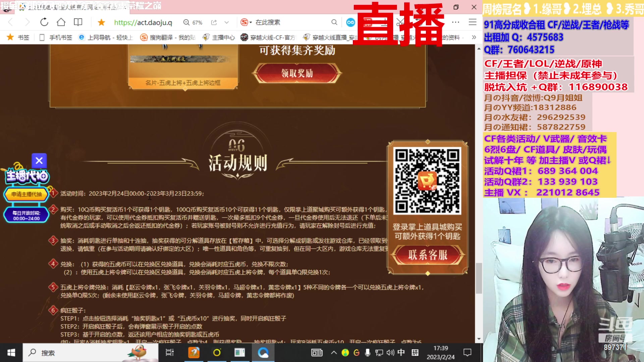Open the green window app on taskbar
Viewport: 644px width, 362px height.
239,353
